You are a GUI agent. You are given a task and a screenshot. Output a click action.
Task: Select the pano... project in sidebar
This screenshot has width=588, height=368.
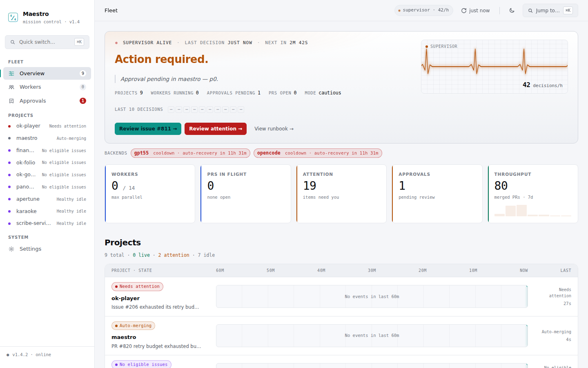(47, 187)
